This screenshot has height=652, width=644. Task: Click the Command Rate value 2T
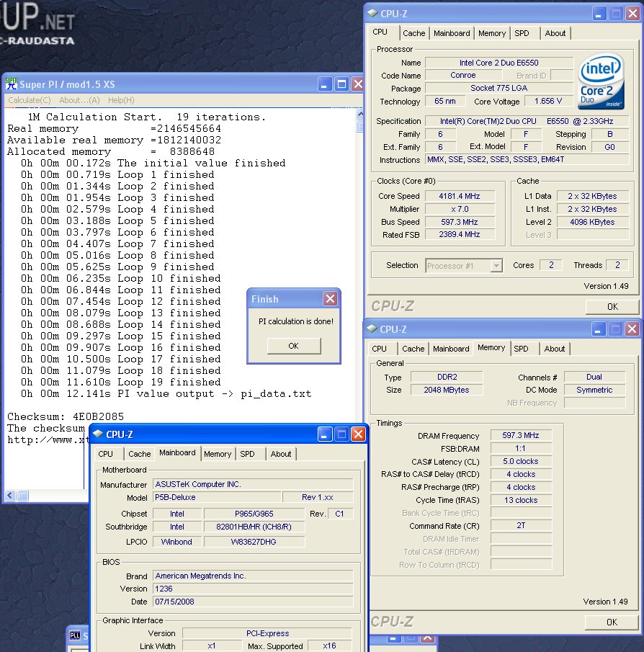(521, 526)
